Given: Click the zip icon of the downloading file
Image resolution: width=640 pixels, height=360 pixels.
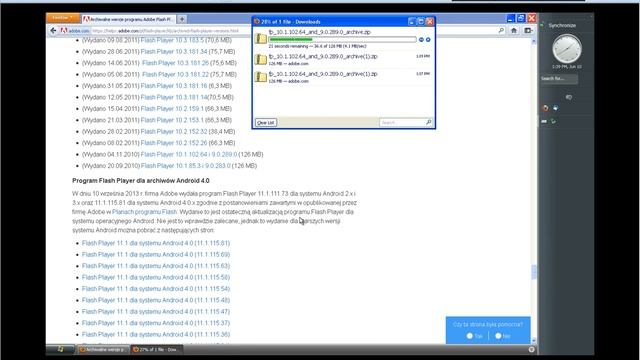Looking at the screenshot, I should click(x=261, y=39).
